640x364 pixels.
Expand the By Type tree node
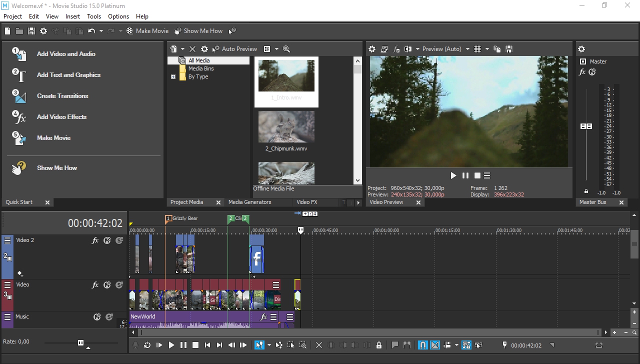[173, 77]
